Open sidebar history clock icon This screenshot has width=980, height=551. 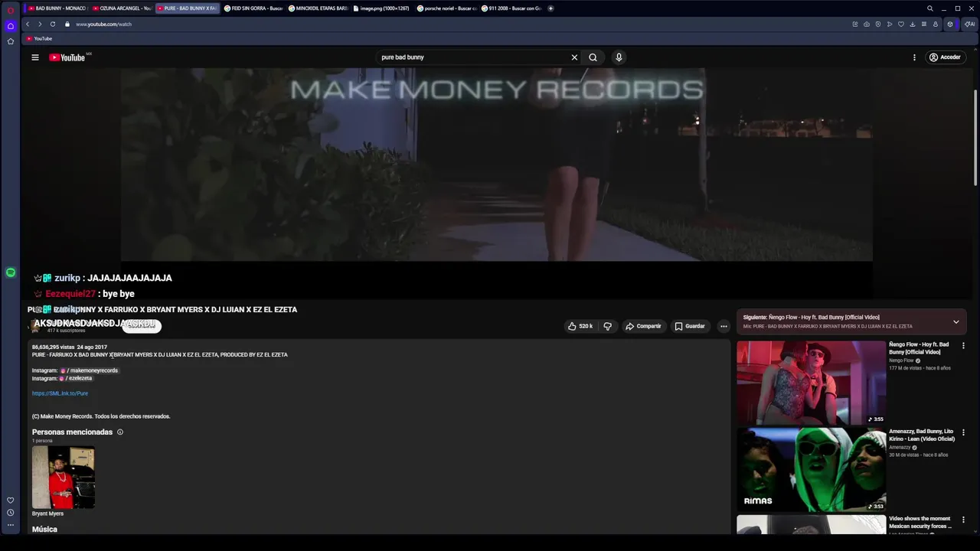(x=11, y=513)
